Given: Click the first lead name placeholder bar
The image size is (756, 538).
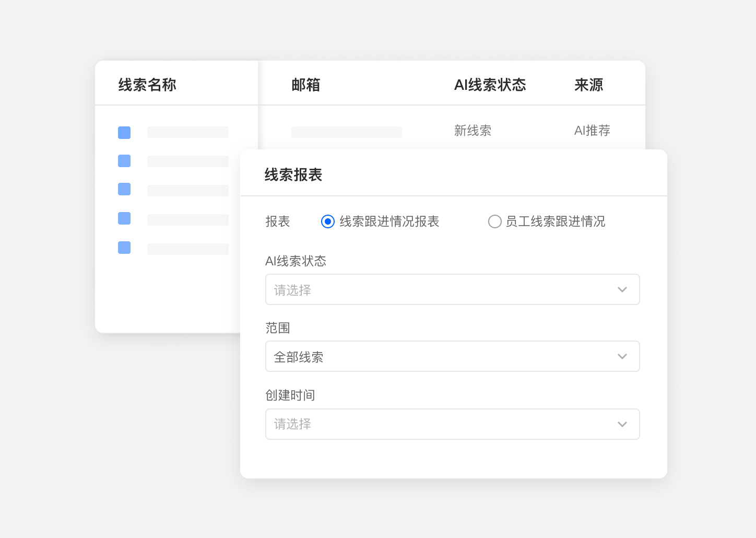Looking at the screenshot, I should tap(188, 132).
